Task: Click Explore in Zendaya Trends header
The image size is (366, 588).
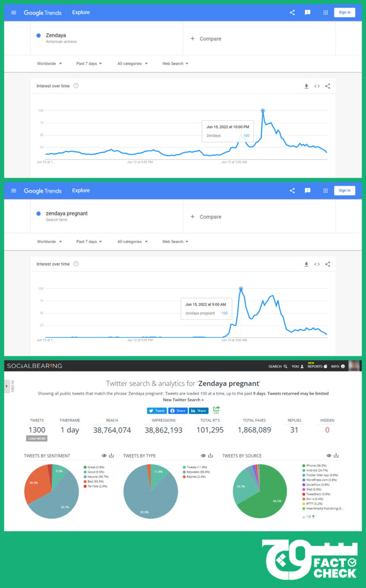Action: (81, 12)
